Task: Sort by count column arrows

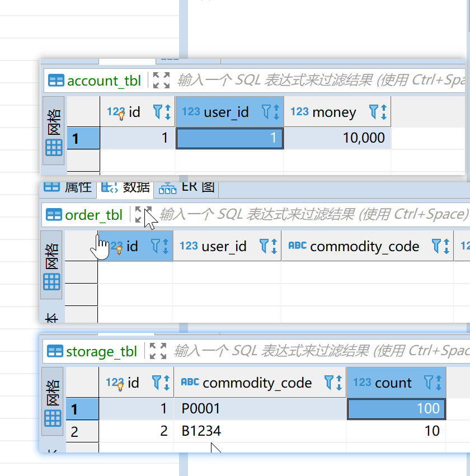Action: point(439,383)
